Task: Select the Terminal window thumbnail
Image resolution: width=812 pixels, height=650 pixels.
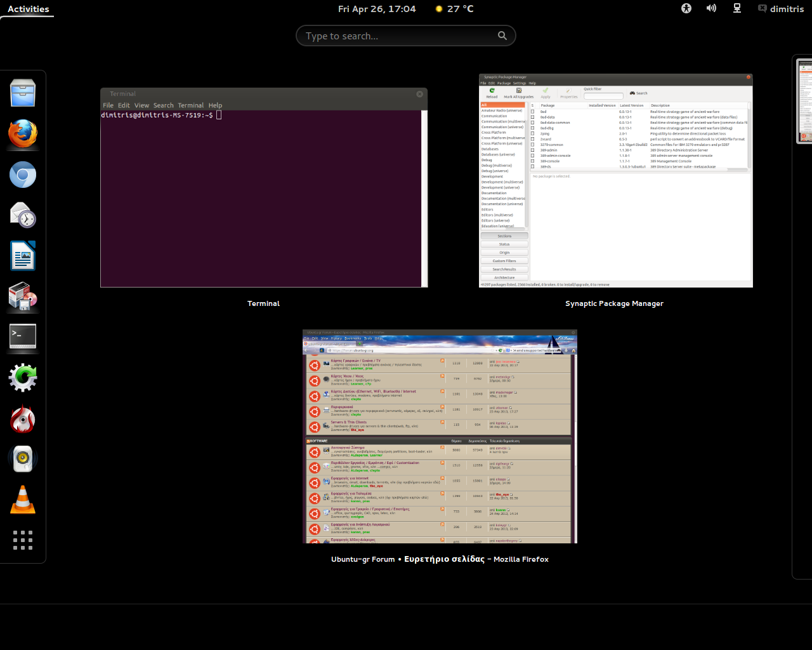Action: click(x=264, y=188)
